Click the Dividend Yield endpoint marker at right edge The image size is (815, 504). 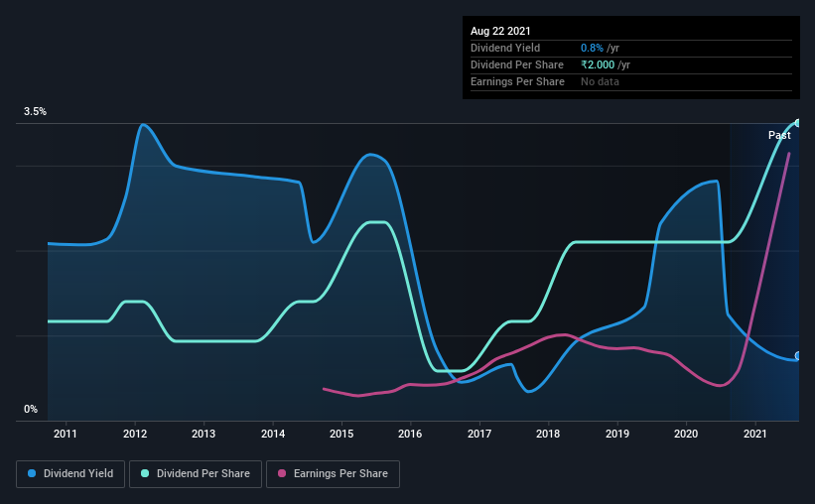(x=797, y=356)
